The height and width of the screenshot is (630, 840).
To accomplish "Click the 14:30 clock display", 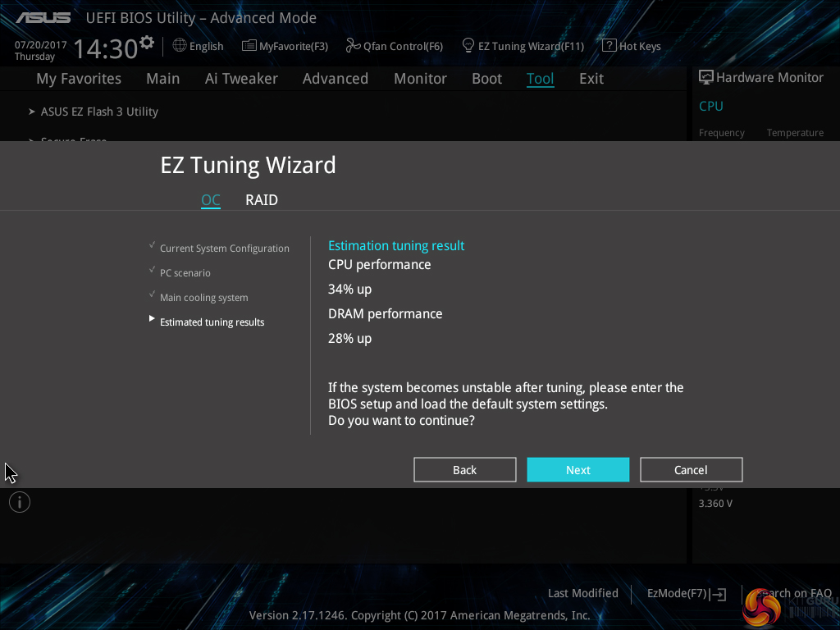I will click(x=106, y=48).
